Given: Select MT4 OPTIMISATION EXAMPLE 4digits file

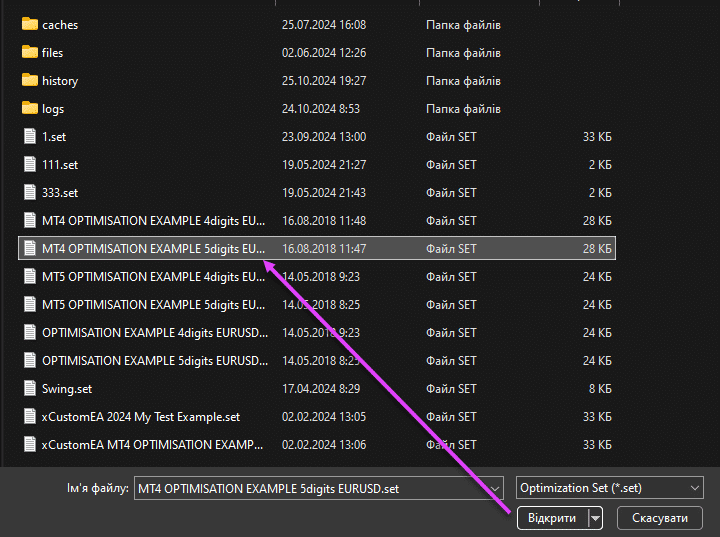Looking at the screenshot, I should point(154,220).
